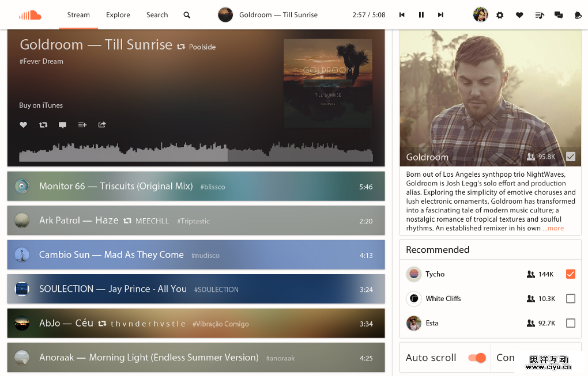Share the Till Sunrise track

point(102,125)
